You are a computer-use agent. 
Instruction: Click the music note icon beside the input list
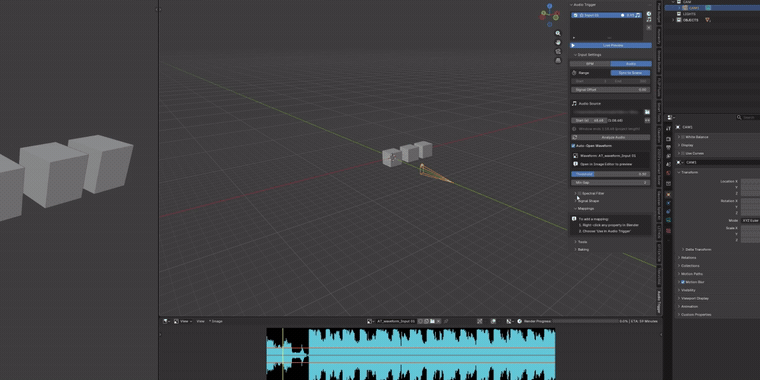coord(649,20)
